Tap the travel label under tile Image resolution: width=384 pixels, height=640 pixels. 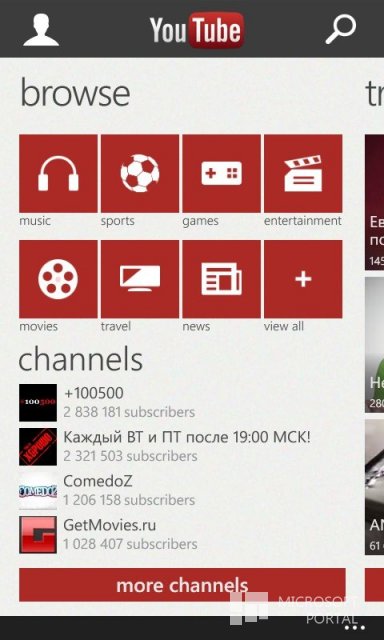pyautogui.click(x=116, y=326)
